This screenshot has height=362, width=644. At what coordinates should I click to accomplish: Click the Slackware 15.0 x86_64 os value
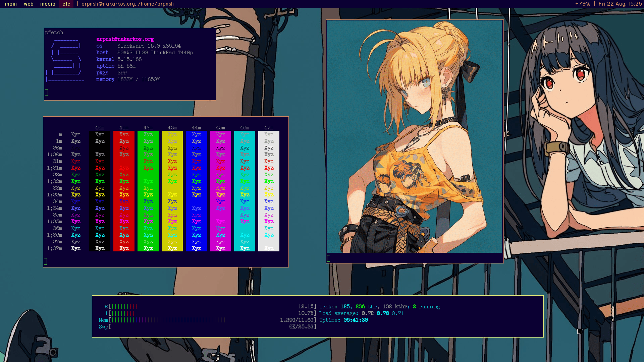[x=149, y=46]
